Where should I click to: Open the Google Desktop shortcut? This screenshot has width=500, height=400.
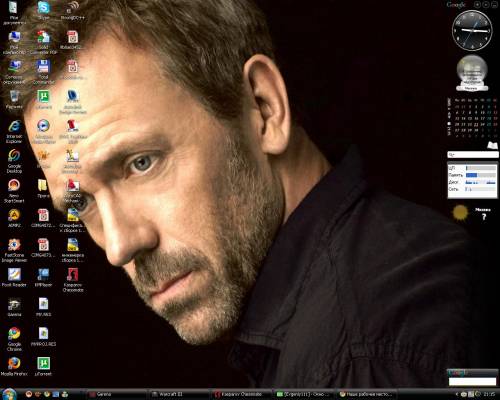(x=14, y=161)
